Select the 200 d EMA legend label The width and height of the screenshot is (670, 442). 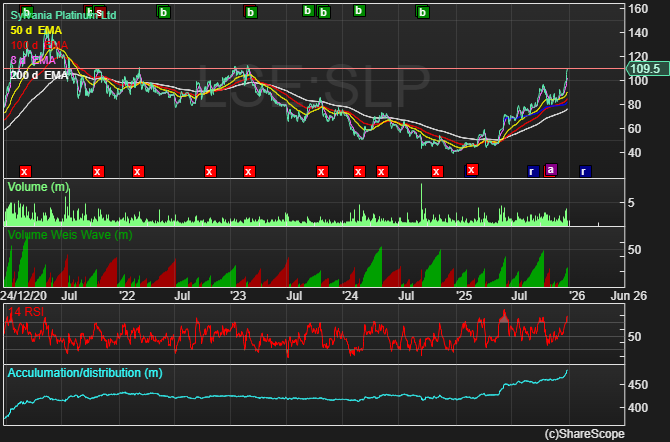(x=39, y=76)
